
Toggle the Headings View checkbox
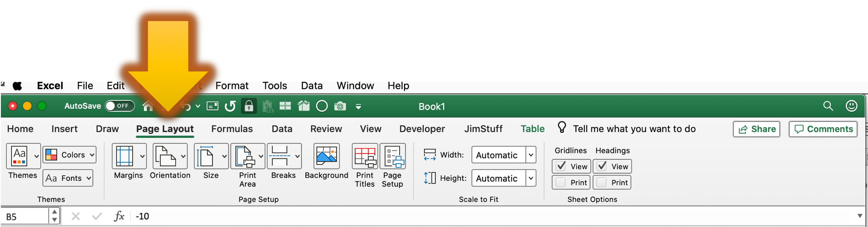pos(602,166)
